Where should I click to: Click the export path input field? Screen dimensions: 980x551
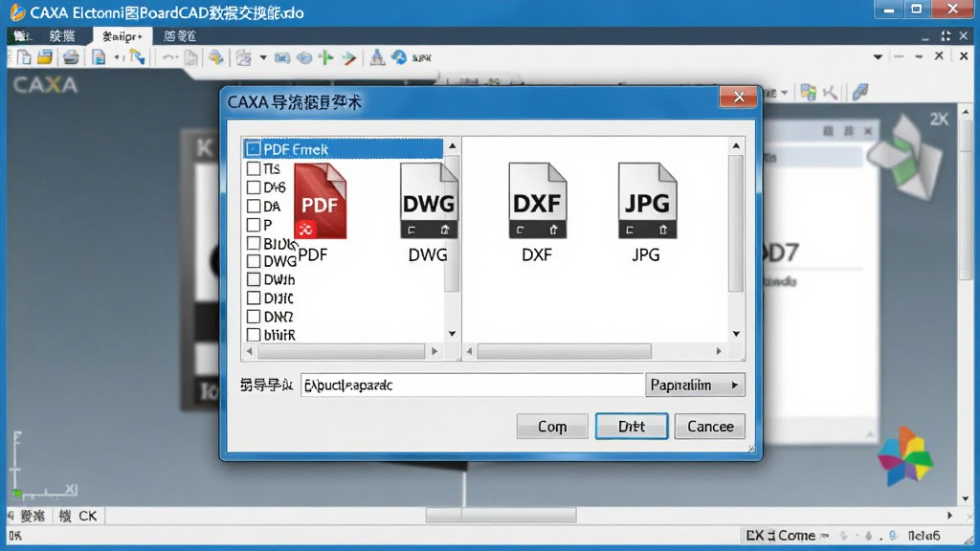coord(472,385)
